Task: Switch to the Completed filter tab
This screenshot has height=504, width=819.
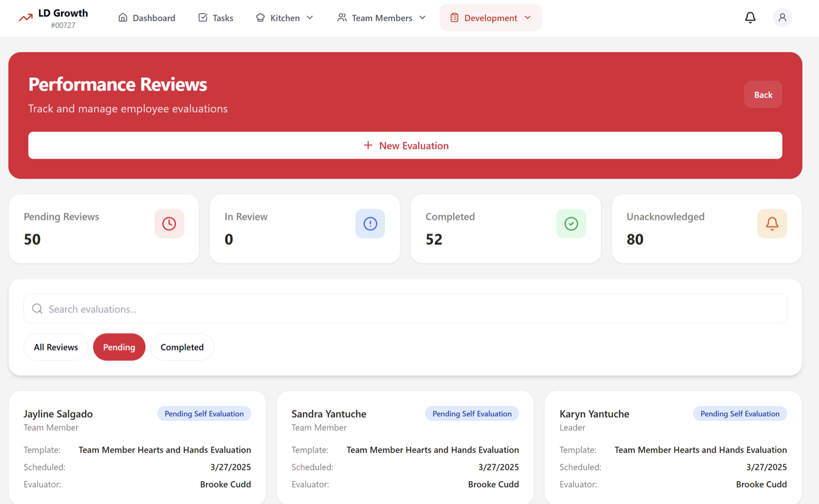Action: [182, 347]
